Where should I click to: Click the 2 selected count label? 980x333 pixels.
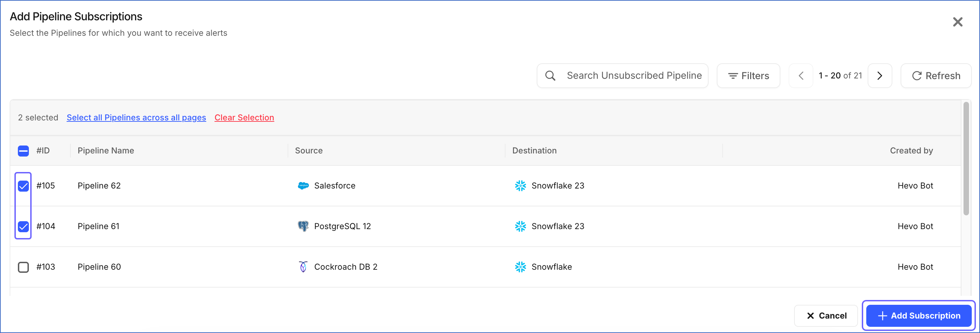click(38, 117)
